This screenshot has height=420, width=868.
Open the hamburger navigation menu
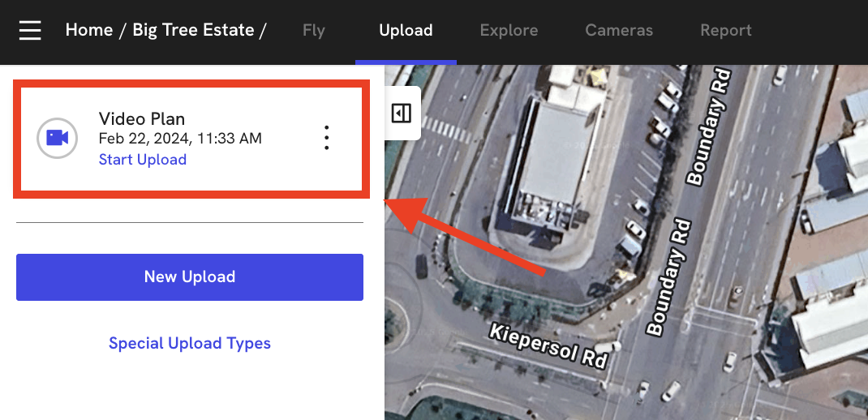30,31
